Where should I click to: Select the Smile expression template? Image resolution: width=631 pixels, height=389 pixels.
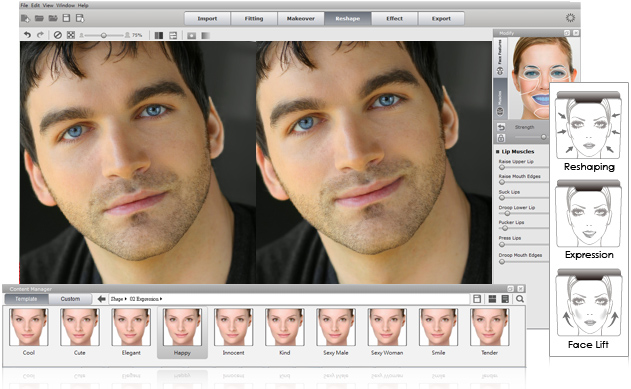(x=438, y=332)
